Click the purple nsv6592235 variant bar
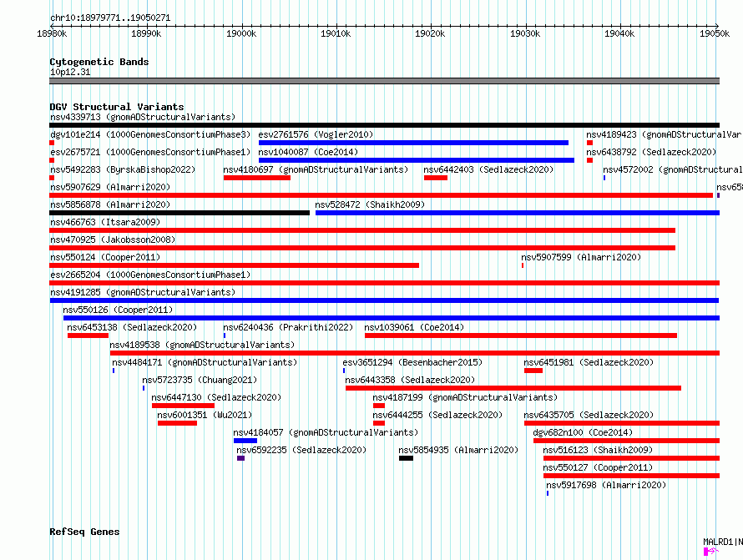 tap(240, 458)
